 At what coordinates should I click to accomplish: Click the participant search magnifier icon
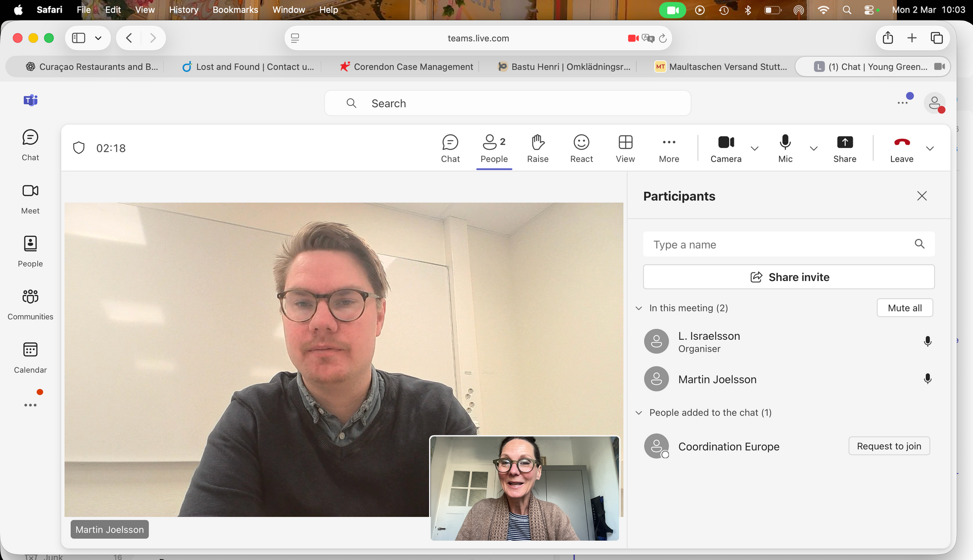[x=919, y=244]
